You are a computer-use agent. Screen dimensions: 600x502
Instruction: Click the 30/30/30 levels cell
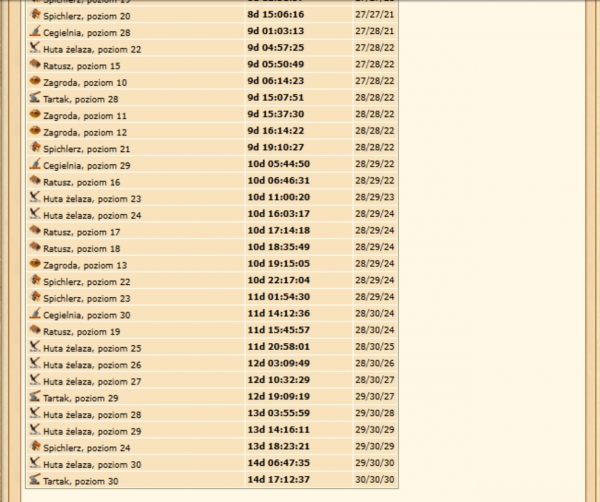click(x=374, y=481)
